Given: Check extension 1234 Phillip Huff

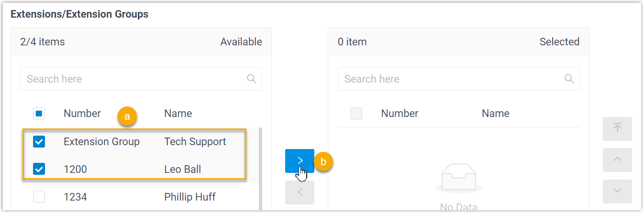Looking at the screenshot, I should [39, 197].
